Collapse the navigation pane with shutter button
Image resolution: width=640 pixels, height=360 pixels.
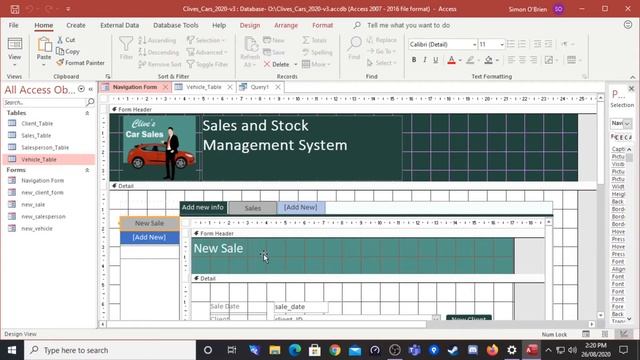[x=91, y=89]
